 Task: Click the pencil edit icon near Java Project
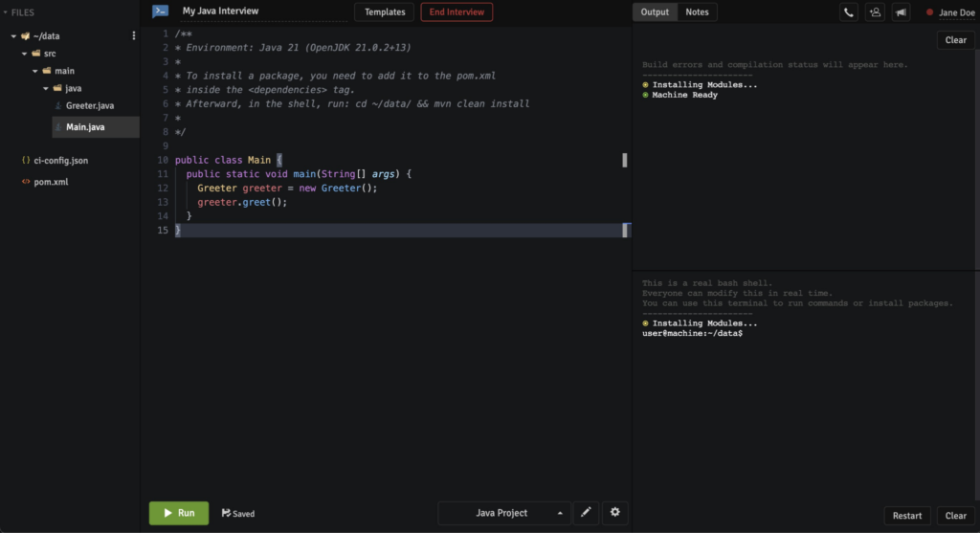point(586,512)
